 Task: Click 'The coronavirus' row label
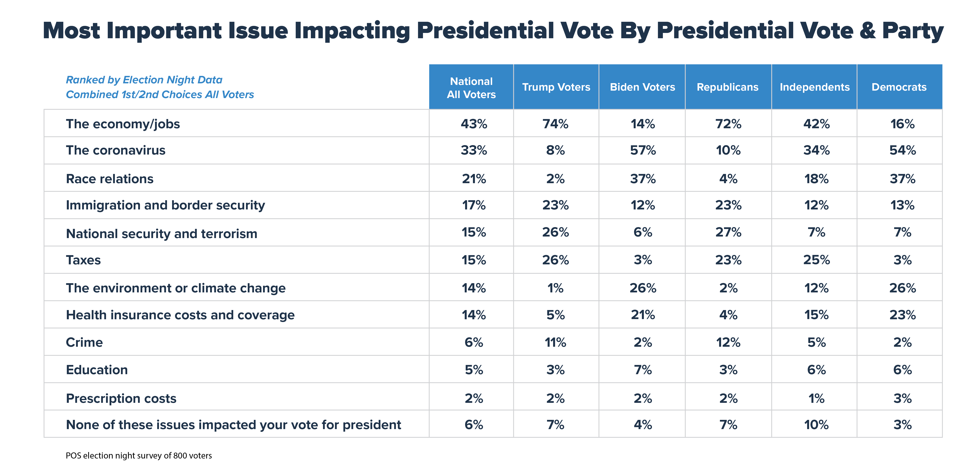pos(115,150)
